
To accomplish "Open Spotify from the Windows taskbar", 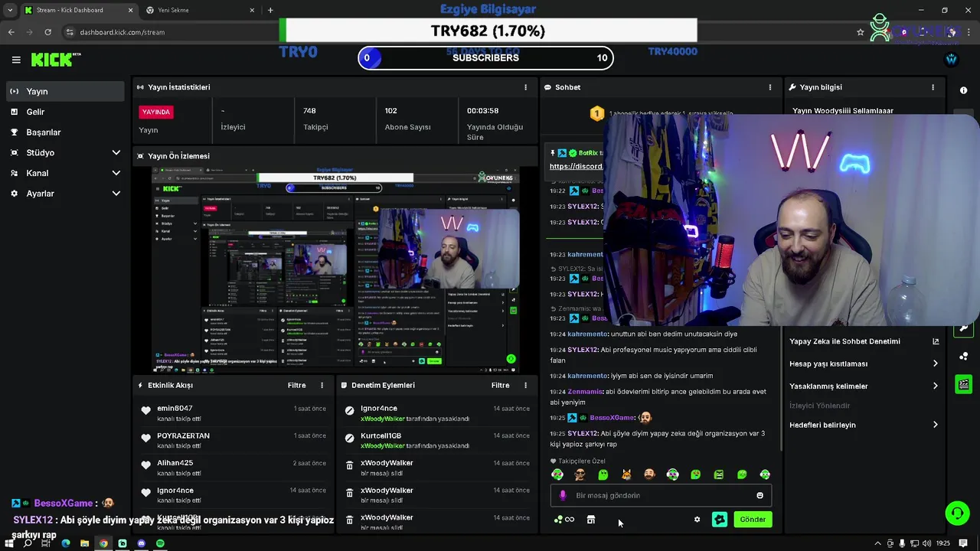I will coord(160,543).
